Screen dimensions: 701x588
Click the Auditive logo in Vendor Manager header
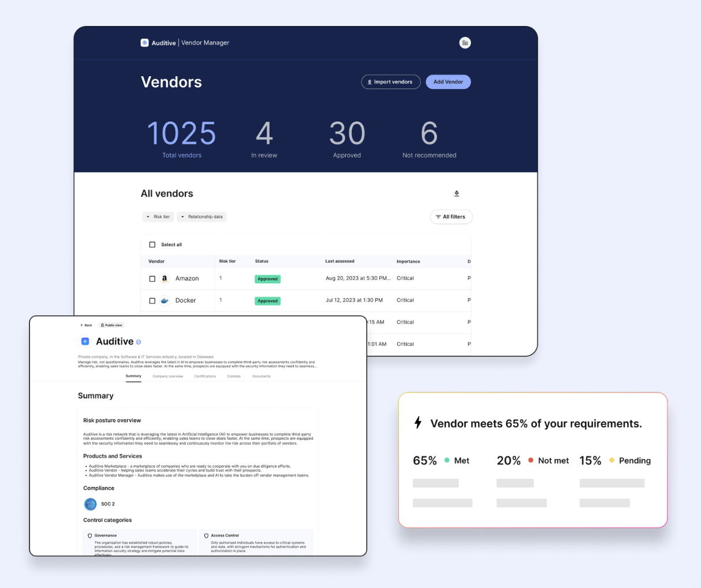[145, 43]
